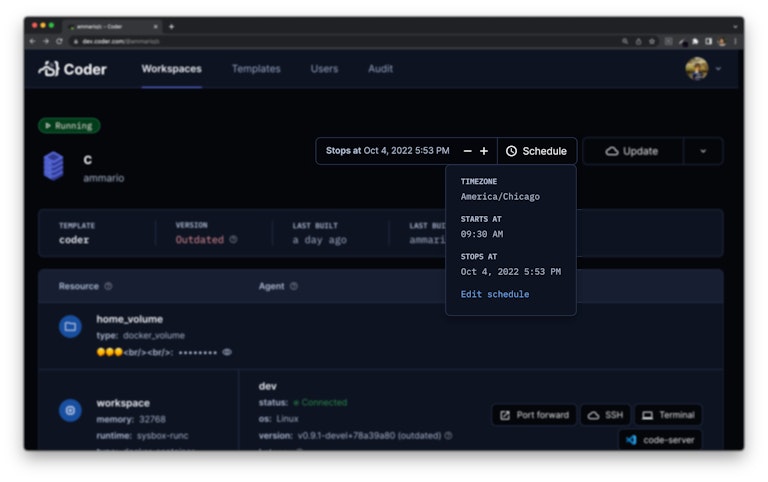This screenshot has height=482, width=768.
Task: Switch to the Templates tab
Action: click(x=256, y=69)
